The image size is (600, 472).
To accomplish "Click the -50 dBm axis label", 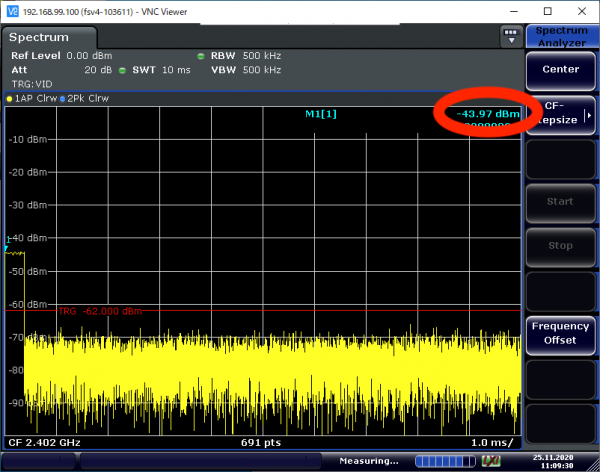I will pyautogui.click(x=28, y=272).
